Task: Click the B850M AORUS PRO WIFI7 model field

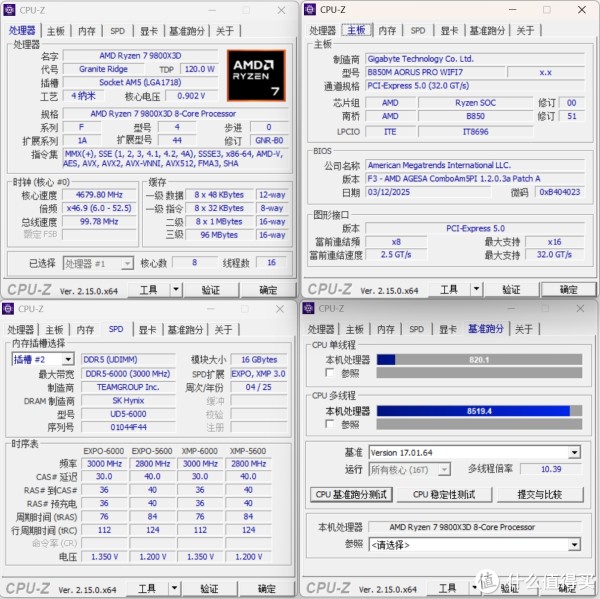Action: coord(435,72)
